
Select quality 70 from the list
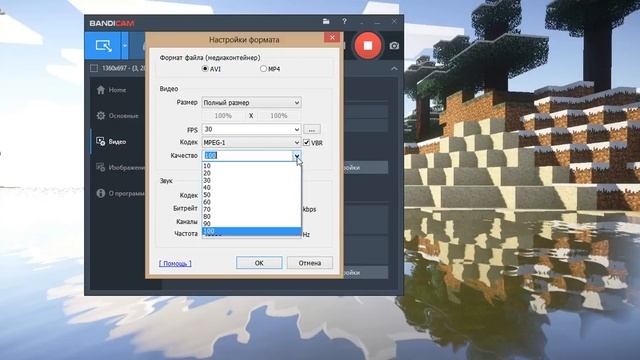point(251,209)
